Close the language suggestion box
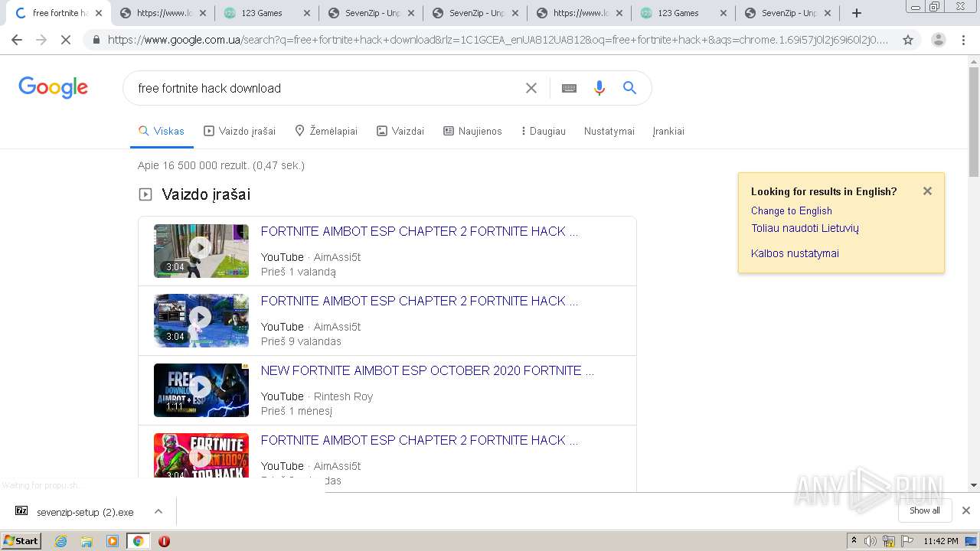This screenshot has height=551, width=980. point(927,191)
